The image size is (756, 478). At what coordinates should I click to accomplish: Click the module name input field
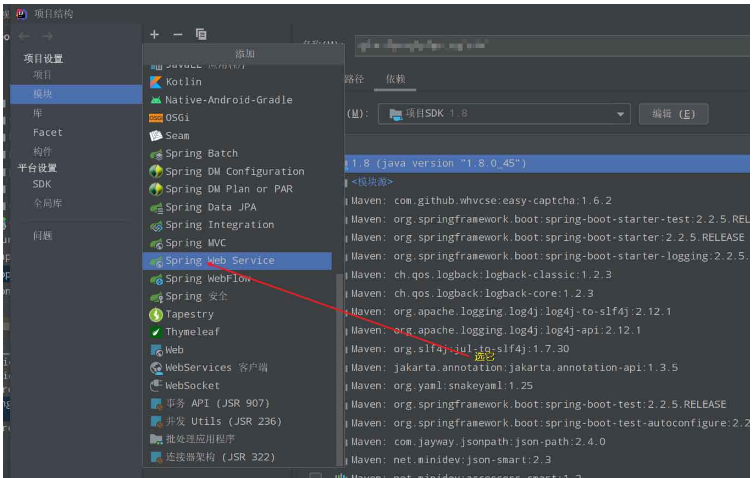coord(553,46)
